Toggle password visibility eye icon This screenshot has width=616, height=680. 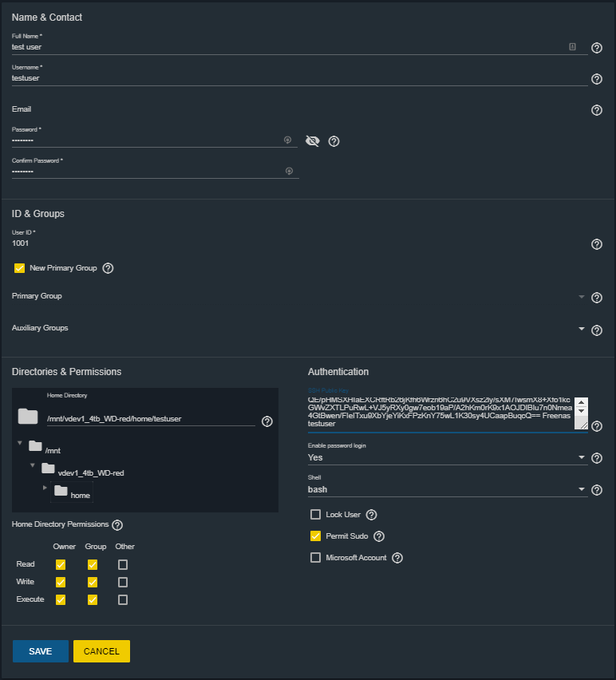pyautogui.click(x=313, y=141)
